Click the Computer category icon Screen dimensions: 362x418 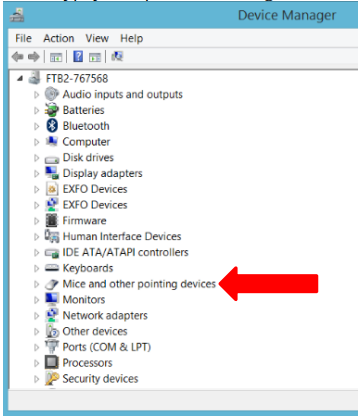(x=52, y=141)
